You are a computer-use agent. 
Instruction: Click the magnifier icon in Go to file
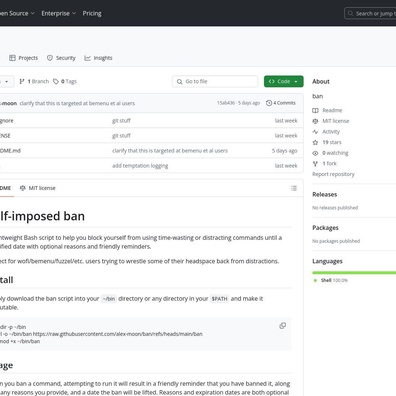179,82
